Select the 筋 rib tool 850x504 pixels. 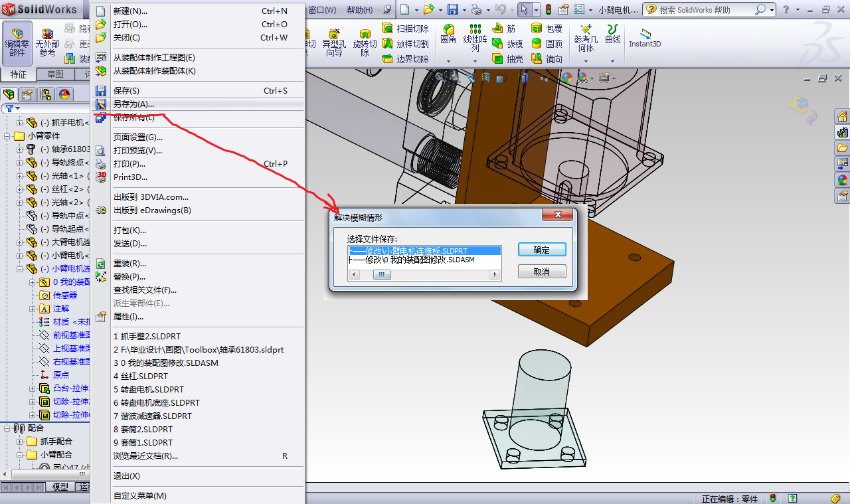(505, 29)
